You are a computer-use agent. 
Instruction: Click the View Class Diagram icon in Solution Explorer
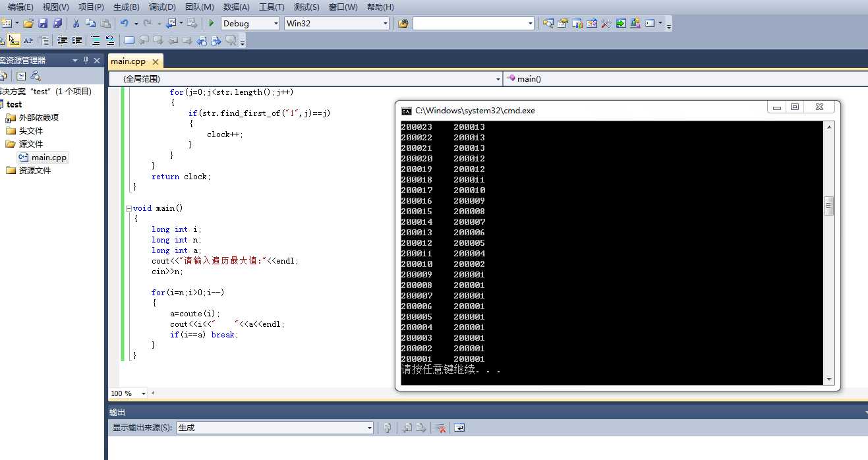(x=36, y=76)
